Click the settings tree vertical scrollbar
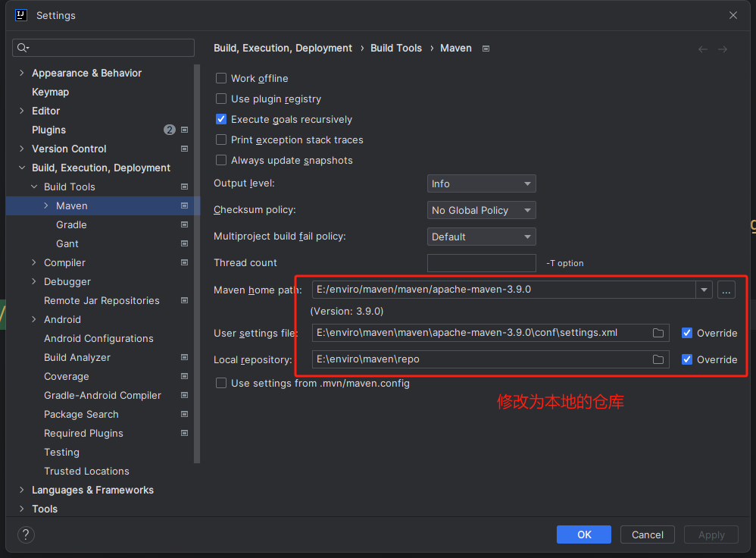Screen dimensions: 756x558 point(197,264)
